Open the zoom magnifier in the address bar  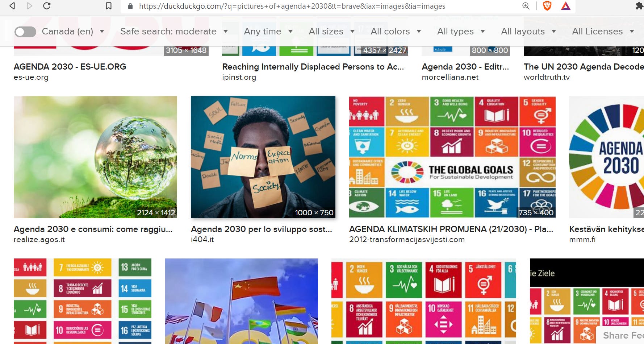526,6
